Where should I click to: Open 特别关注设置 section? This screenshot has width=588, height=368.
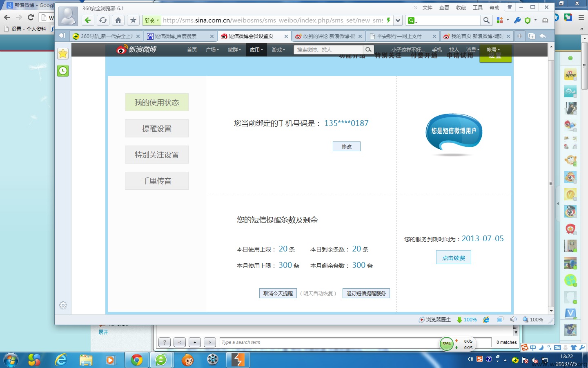pos(157,155)
